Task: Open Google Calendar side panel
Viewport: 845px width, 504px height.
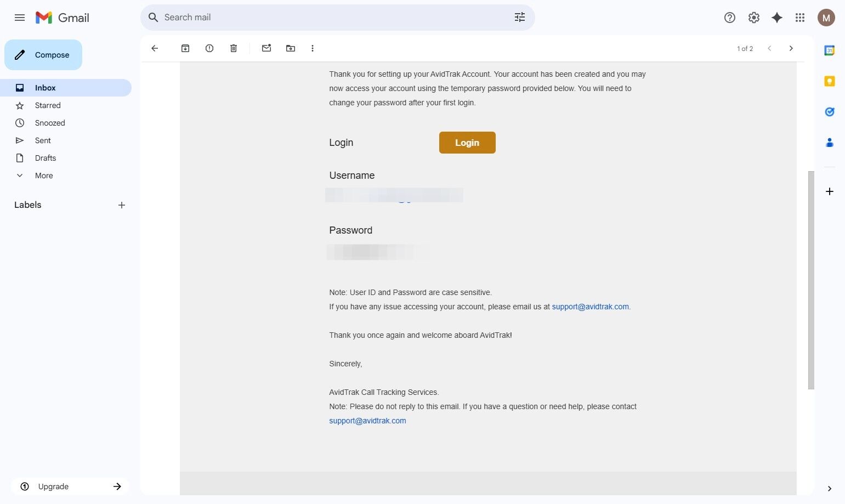Action: pyautogui.click(x=830, y=50)
